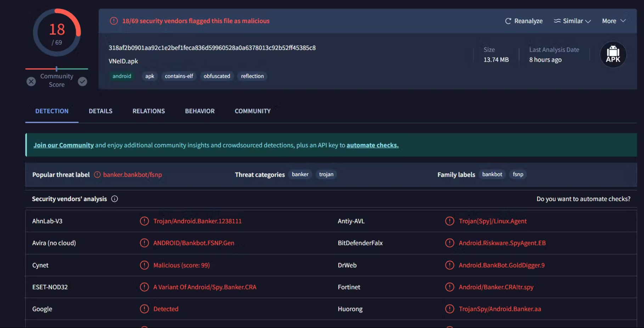
Task: Click the ESET-NOD32 vendor name
Action: pos(50,287)
